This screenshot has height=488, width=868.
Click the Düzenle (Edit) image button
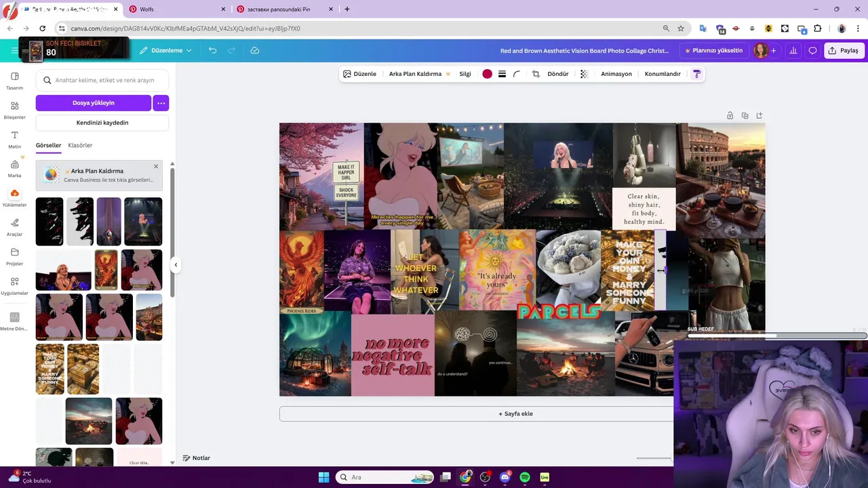click(359, 74)
